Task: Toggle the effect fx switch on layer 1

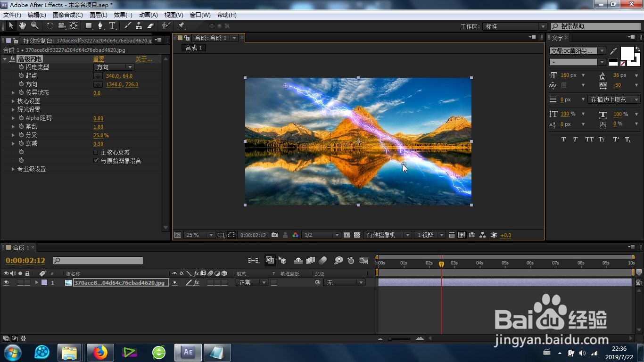Action: click(197, 283)
